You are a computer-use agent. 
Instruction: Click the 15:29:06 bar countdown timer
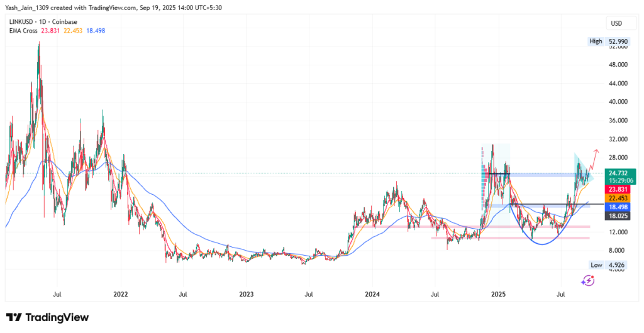[x=621, y=180]
